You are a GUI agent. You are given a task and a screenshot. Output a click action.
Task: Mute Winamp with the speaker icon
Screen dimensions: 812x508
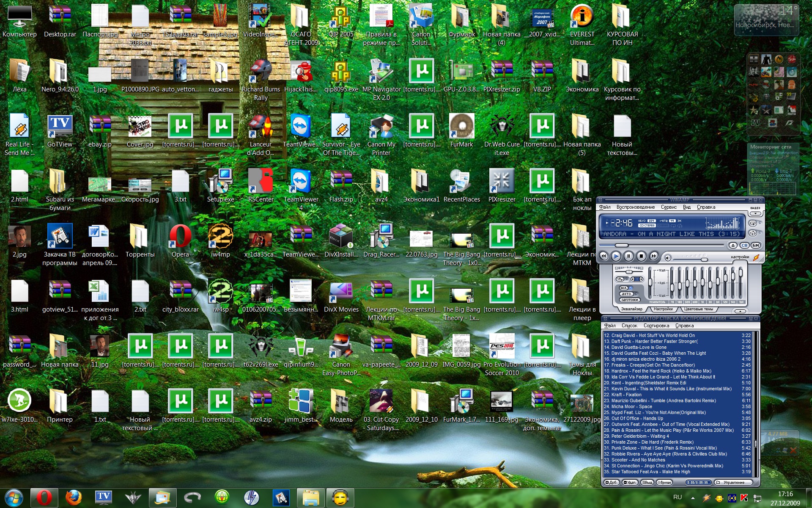(668, 258)
